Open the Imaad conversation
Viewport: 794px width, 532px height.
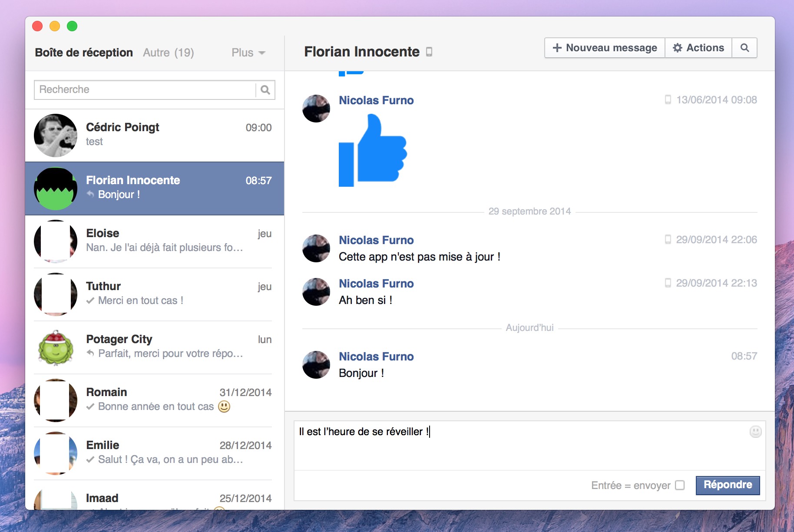[155, 495]
